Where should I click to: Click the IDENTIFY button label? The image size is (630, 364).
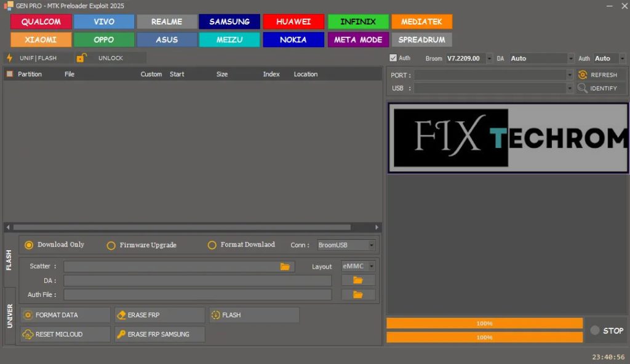tap(604, 88)
